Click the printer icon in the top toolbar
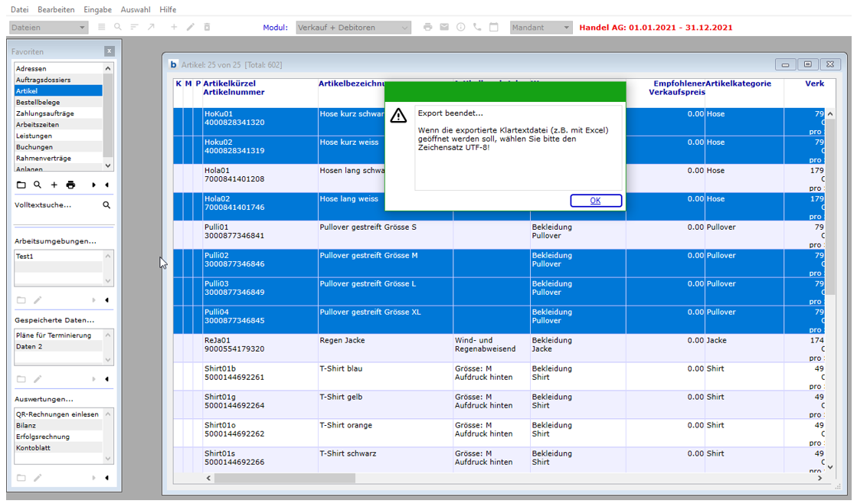The width and height of the screenshot is (857, 504). coord(428,28)
